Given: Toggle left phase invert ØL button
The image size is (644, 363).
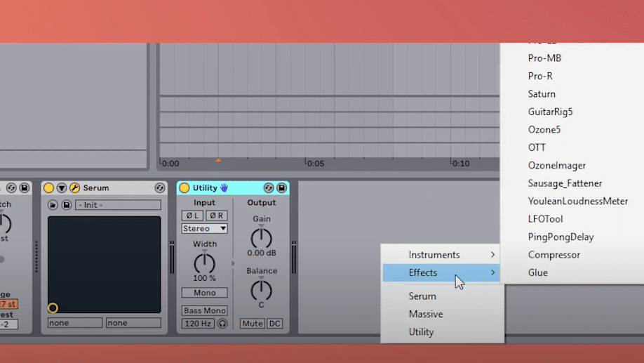Looking at the screenshot, I should 192,216.
